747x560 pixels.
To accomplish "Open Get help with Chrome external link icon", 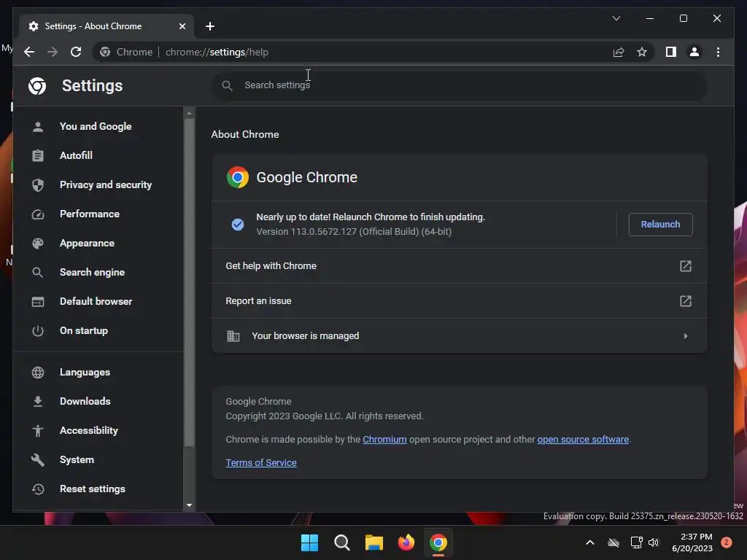I will click(685, 265).
